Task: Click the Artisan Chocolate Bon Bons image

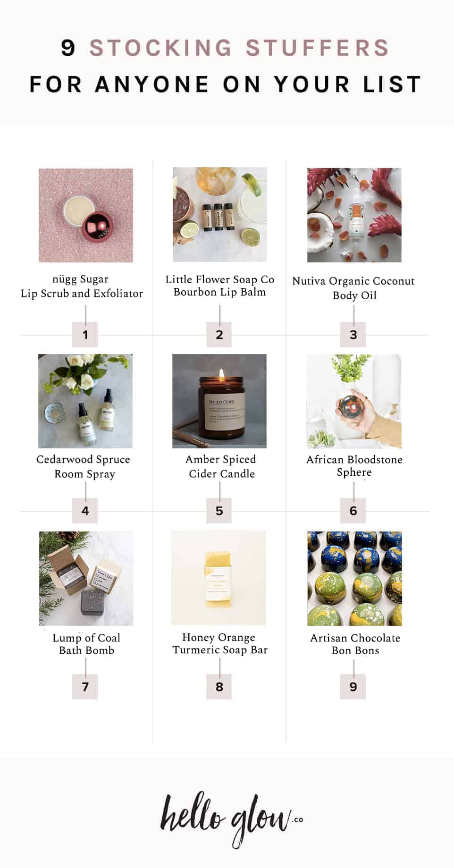Action: 354,579
